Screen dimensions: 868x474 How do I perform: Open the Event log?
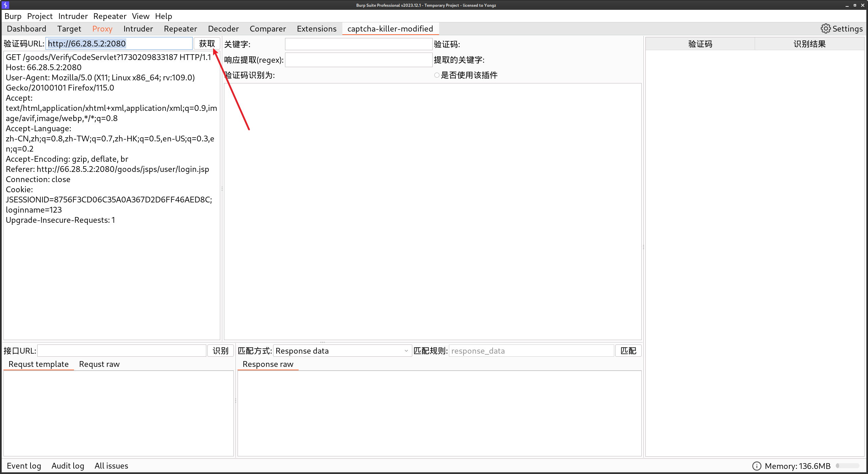(x=24, y=466)
